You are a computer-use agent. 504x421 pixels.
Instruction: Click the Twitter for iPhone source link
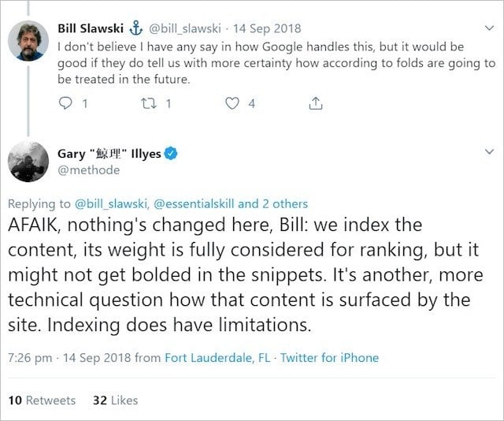click(329, 358)
